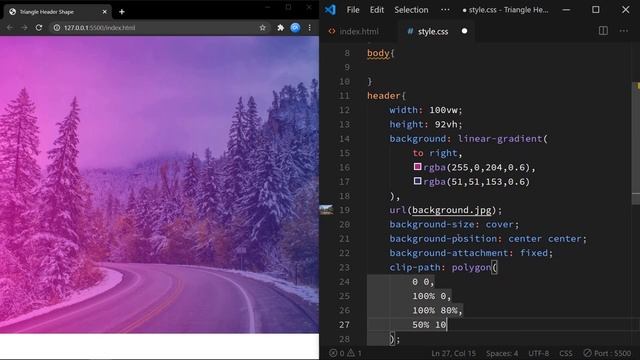Open the Selection menu
Viewport: 640px width, 360px height.
411,10
